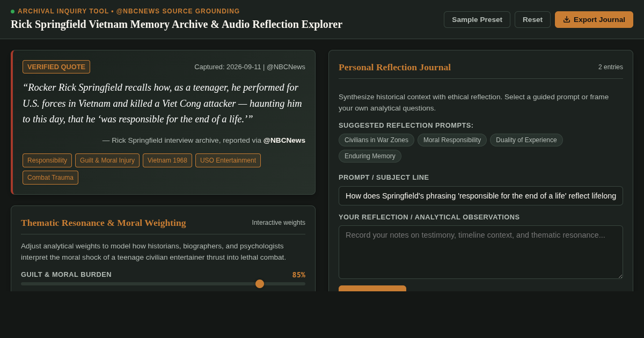Pick the Enduring Memory prompt chip
This screenshot has height=338, width=644.
coord(370,156)
